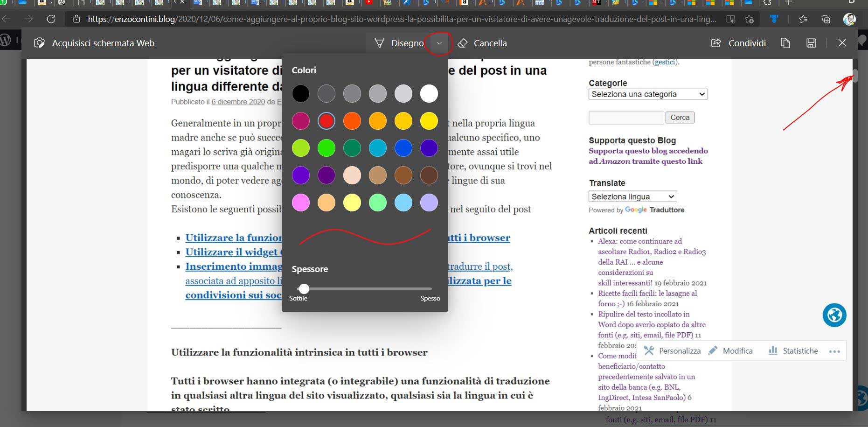
Task: Click the Save screenshot floppy disk icon
Action: [x=811, y=43]
